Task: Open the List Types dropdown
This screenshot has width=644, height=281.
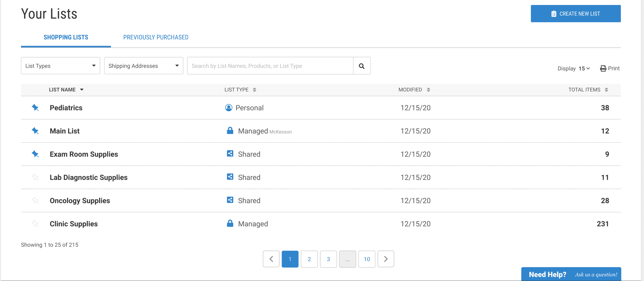Action: tap(61, 66)
